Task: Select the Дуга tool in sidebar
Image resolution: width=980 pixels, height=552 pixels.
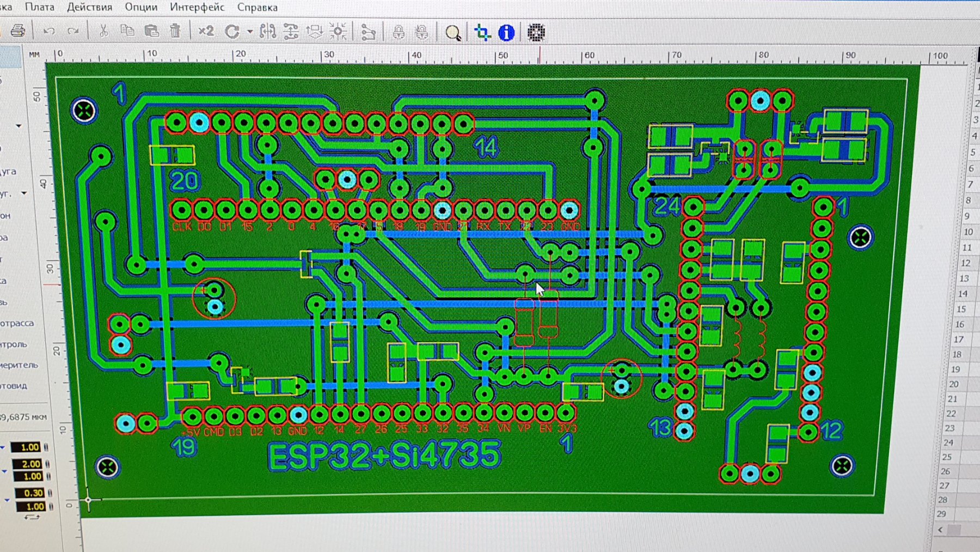Action: (x=8, y=172)
